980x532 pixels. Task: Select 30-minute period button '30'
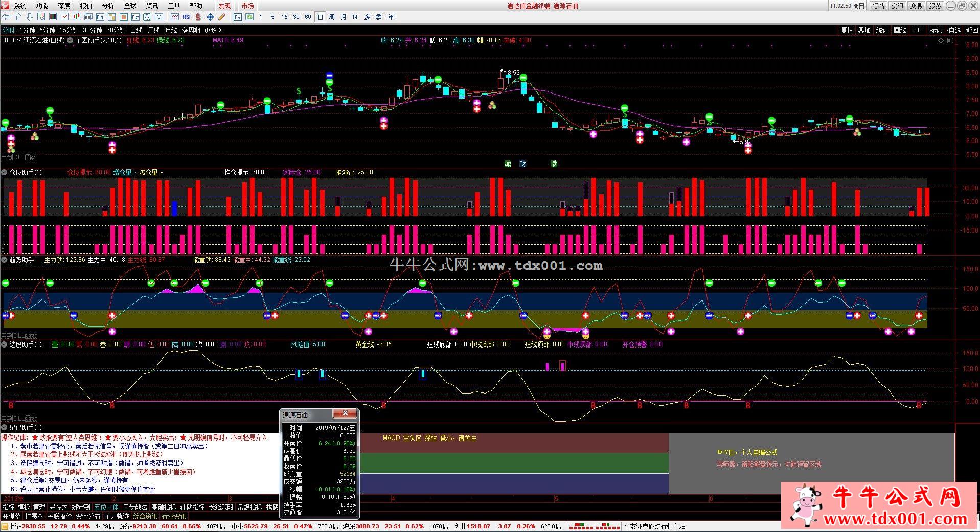click(296, 17)
